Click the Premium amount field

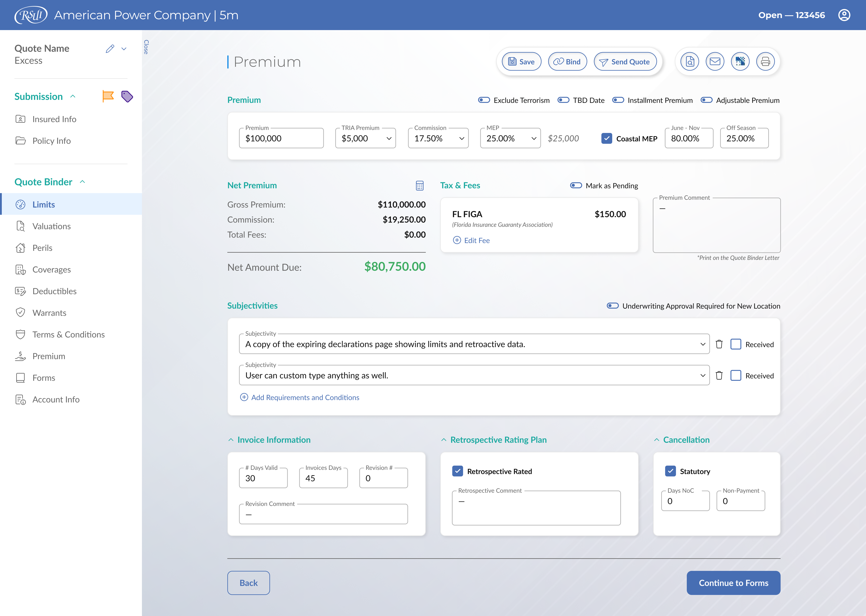pos(281,138)
